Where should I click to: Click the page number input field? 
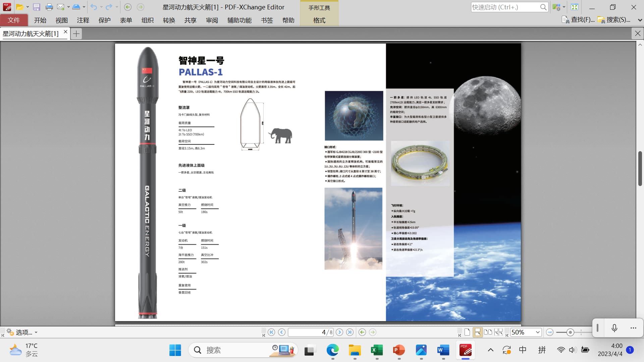click(x=305, y=332)
